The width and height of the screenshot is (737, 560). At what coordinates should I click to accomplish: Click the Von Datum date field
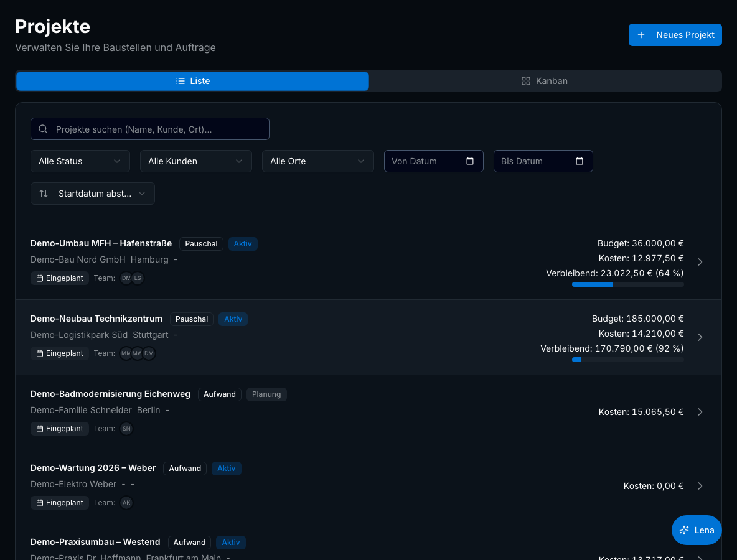[433, 161]
